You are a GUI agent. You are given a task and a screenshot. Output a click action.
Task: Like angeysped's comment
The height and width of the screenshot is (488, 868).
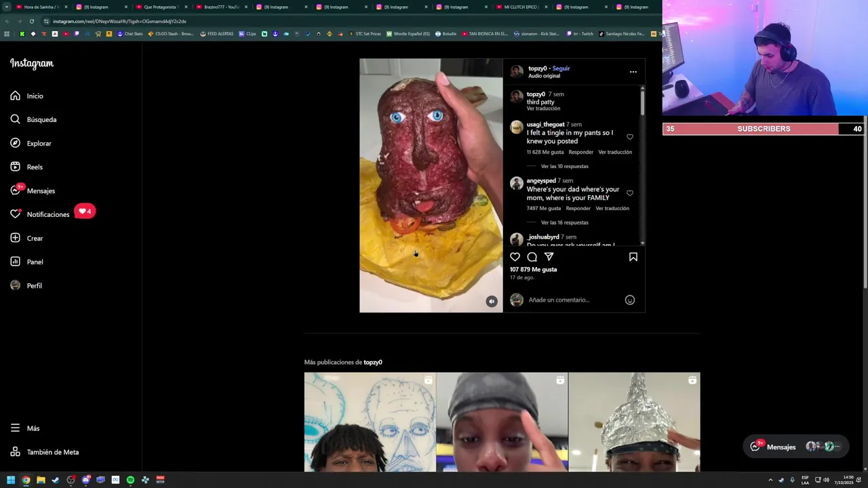[x=629, y=193]
